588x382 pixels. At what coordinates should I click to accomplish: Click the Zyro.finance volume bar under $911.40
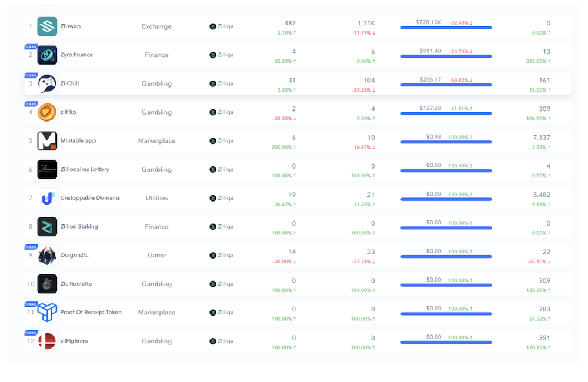tap(446, 56)
